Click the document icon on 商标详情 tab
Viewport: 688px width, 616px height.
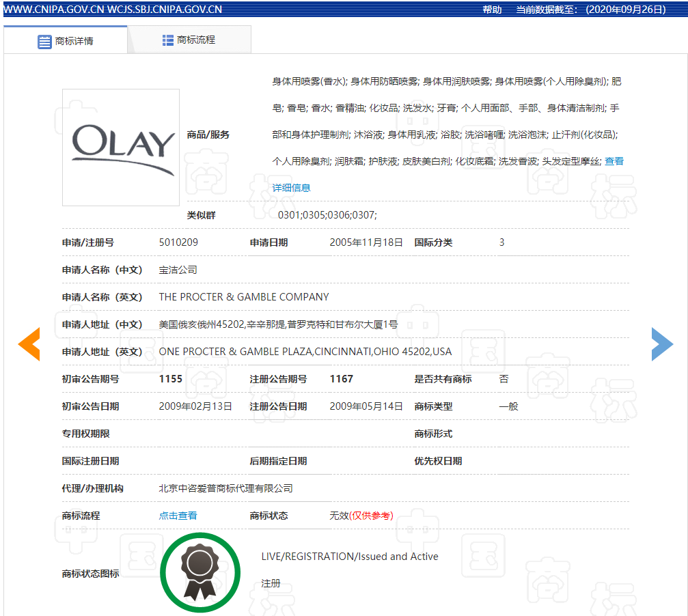[43, 40]
